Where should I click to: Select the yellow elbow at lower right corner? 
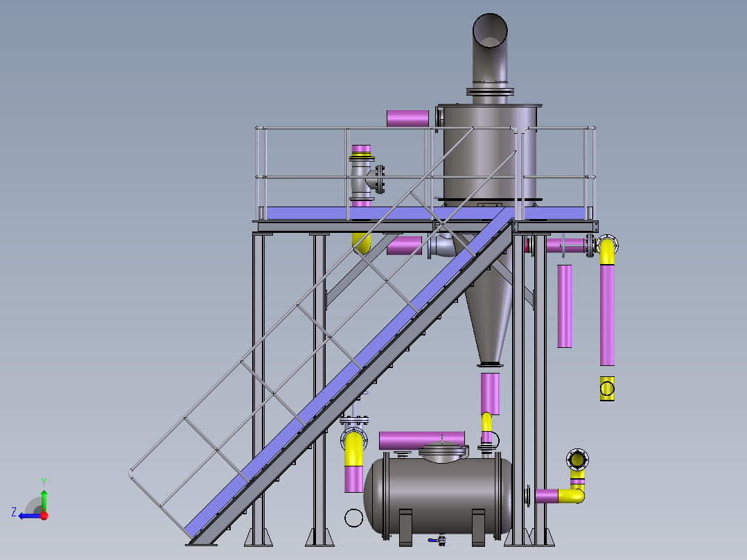click(572, 495)
